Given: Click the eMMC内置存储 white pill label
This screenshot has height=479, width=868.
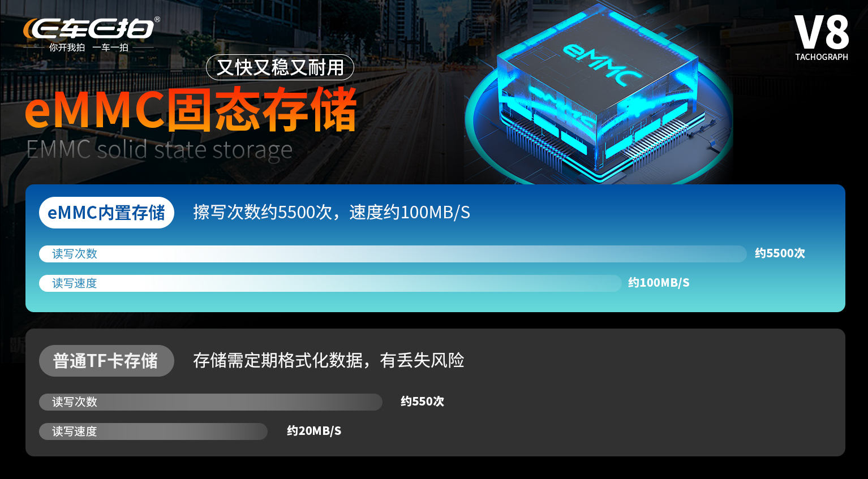Looking at the screenshot, I should pos(106,213).
